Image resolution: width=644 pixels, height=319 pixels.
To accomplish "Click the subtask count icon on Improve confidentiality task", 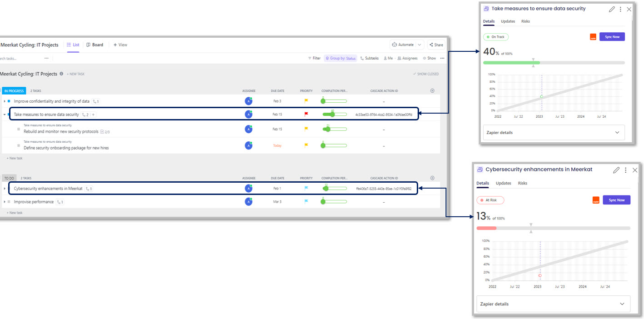I will pos(95,101).
